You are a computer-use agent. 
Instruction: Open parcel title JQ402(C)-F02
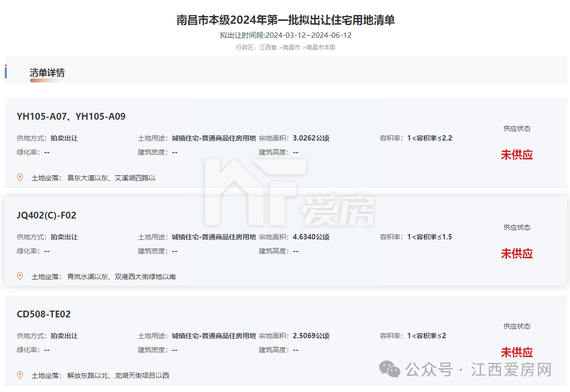[x=47, y=215]
